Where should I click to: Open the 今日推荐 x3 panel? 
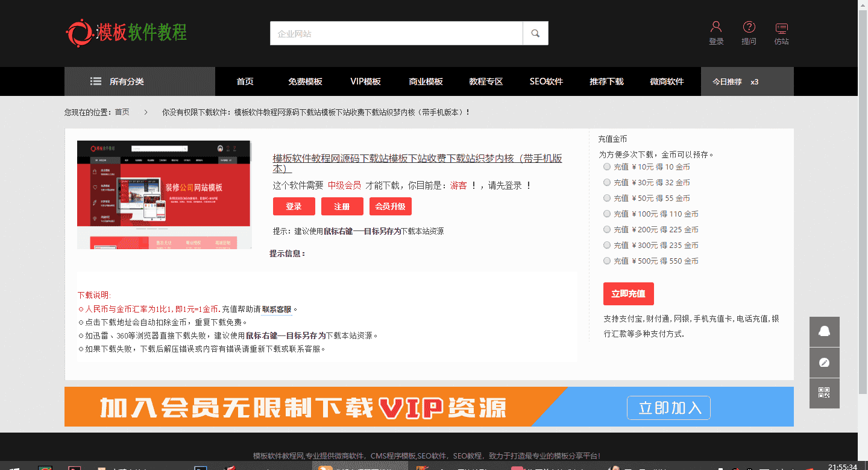point(747,81)
